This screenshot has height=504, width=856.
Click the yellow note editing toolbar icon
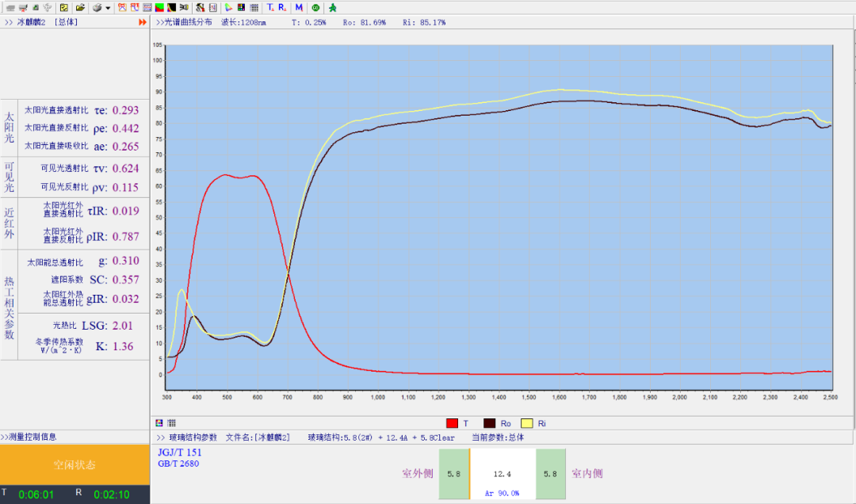[x=64, y=8]
